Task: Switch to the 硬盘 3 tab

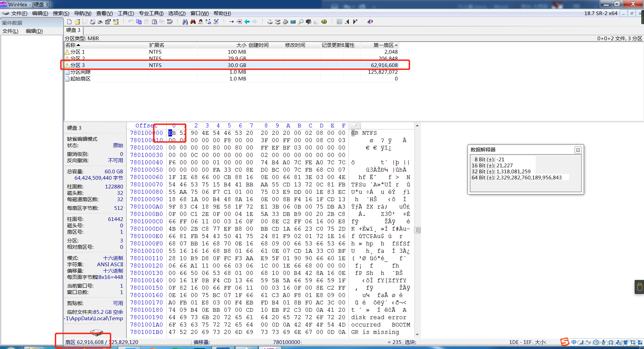Action: pos(73,30)
